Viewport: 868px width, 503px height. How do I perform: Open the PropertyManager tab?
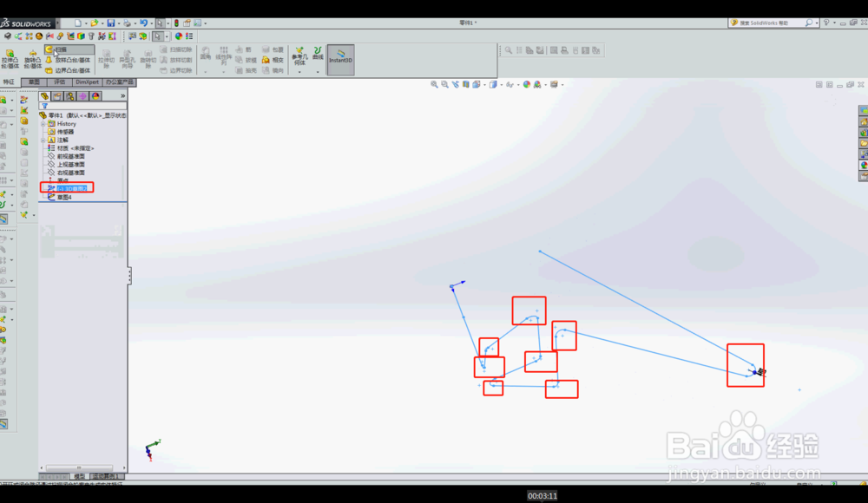[57, 96]
